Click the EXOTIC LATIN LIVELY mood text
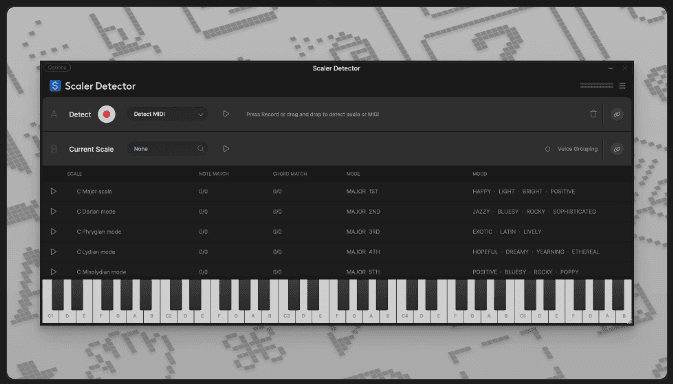Screen dimensions: 673x384 [x=507, y=232]
